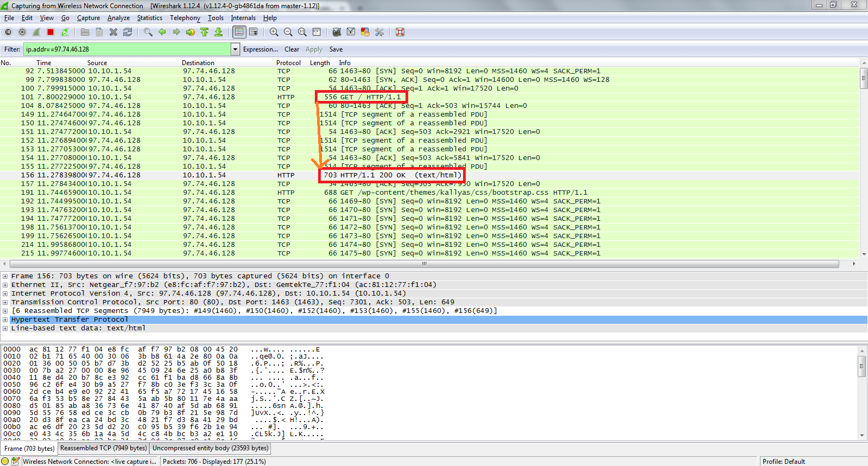This screenshot has width=868, height=466.
Task: Close this capture file icon
Action: 113,32
